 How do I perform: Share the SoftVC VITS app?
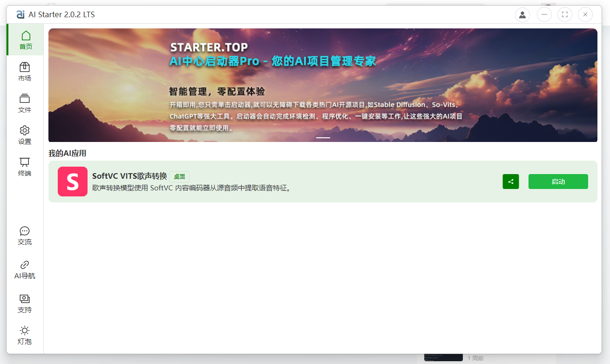point(511,182)
